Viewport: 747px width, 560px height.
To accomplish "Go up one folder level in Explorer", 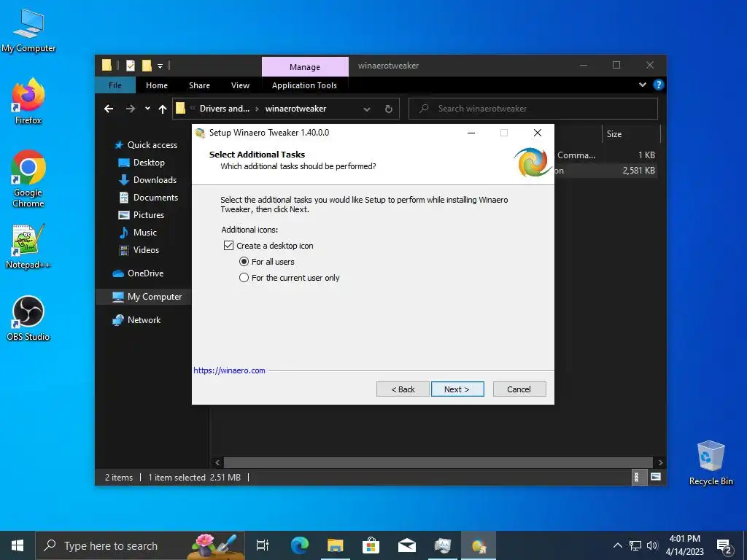I will [163, 109].
